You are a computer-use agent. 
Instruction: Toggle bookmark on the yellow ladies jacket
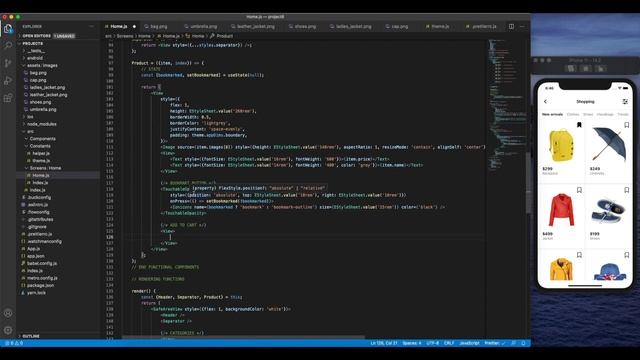pos(579,255)
